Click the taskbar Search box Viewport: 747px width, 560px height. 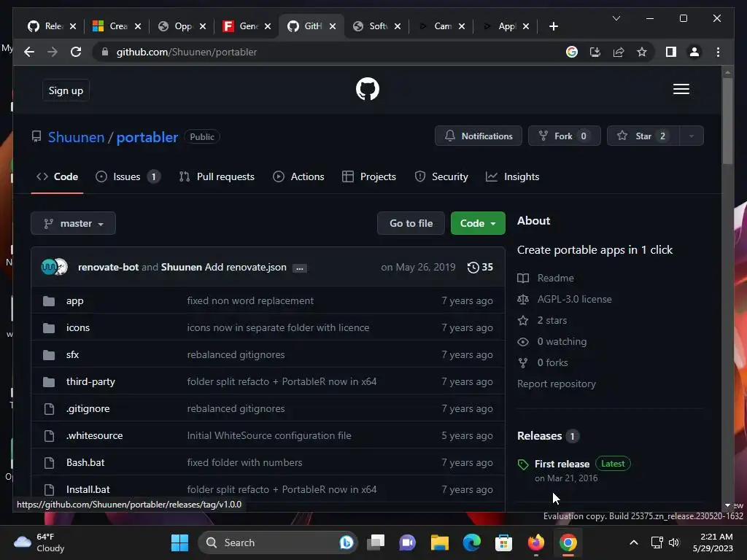278,542
